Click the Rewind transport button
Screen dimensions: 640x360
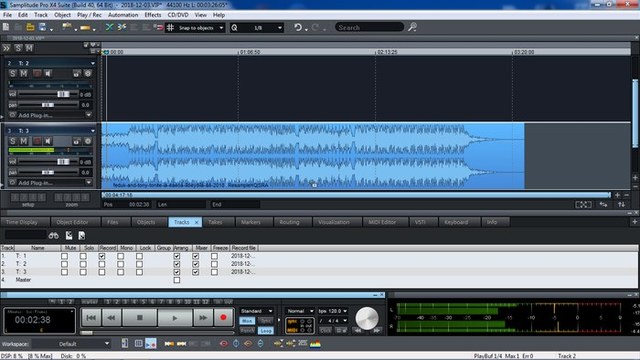111,318
